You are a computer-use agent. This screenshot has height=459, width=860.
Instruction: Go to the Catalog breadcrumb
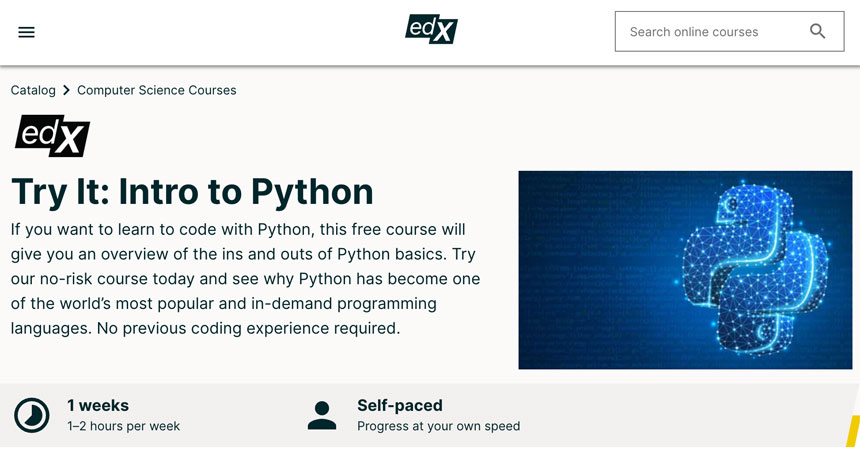click(33, 90)
